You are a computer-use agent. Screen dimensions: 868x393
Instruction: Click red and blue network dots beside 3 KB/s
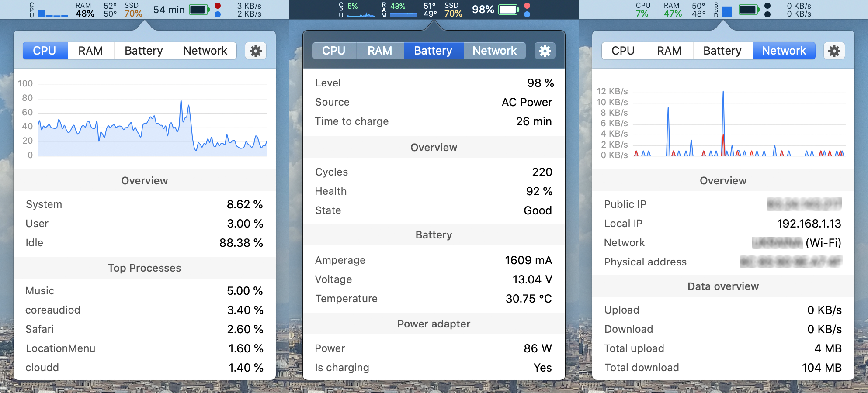coord(218,10)
